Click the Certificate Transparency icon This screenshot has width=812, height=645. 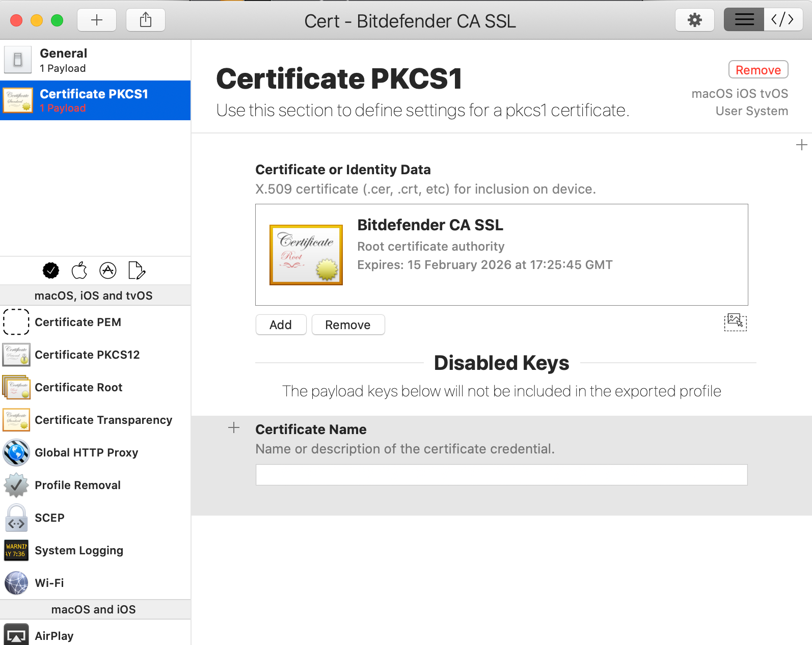coord(16,420)
